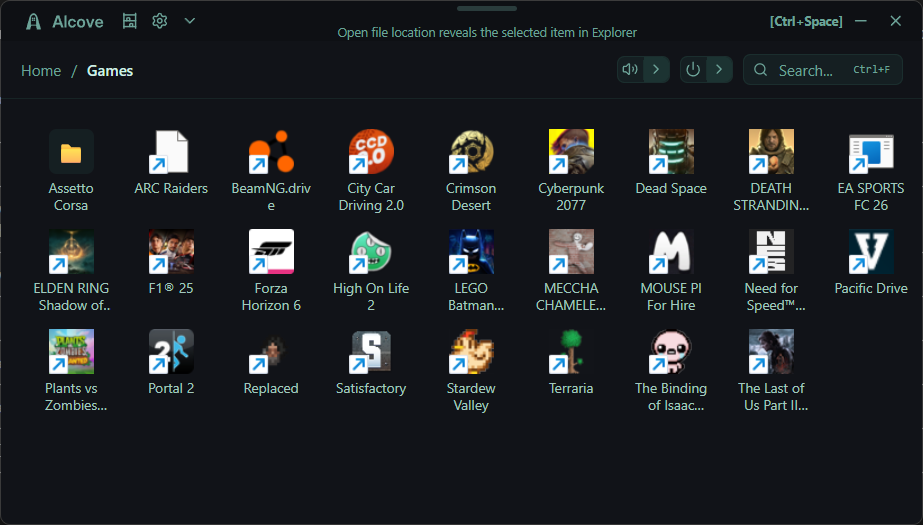Viewport: 923px width, 525px height.
Task: Open the shelf layout icon beside Alcove
Action: pos(130,21)
